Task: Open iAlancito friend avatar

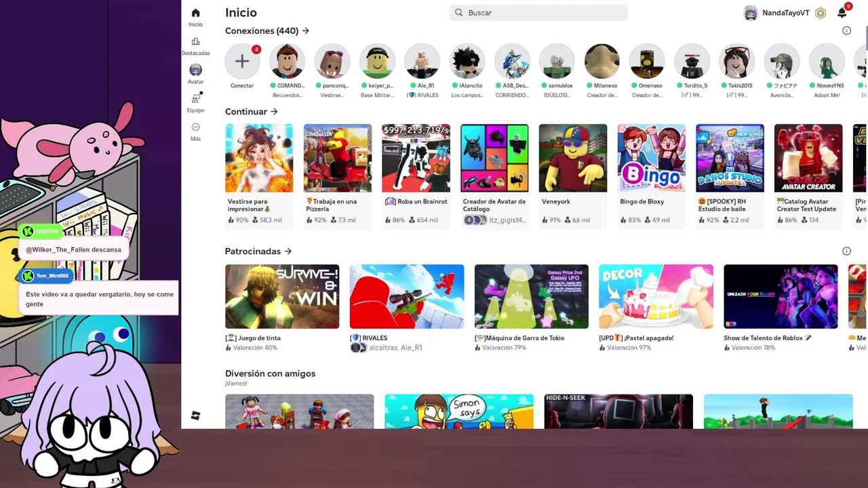Action: click(x=467, y=62)
